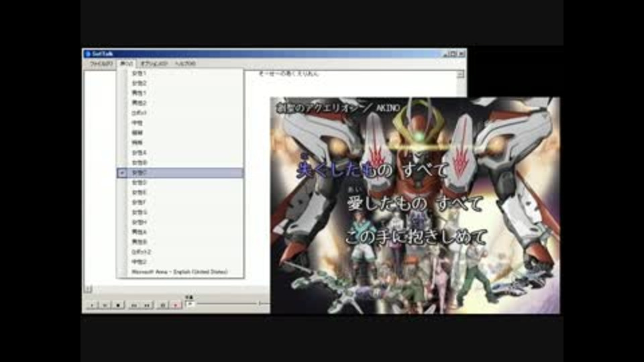Viewport: 644px width, 362px height.
Task: Select the 男性B voice
Action: pos(180,242)
